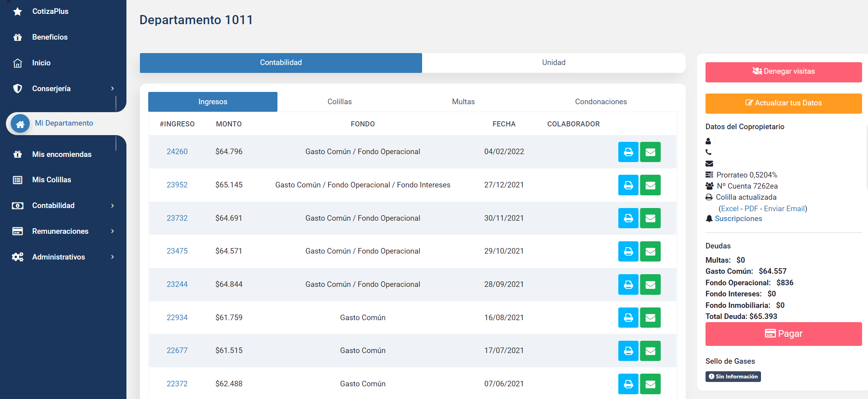Screen dimensions: 868x399
Task: Open the Condonaciones tab
Action: pos(601,102)
